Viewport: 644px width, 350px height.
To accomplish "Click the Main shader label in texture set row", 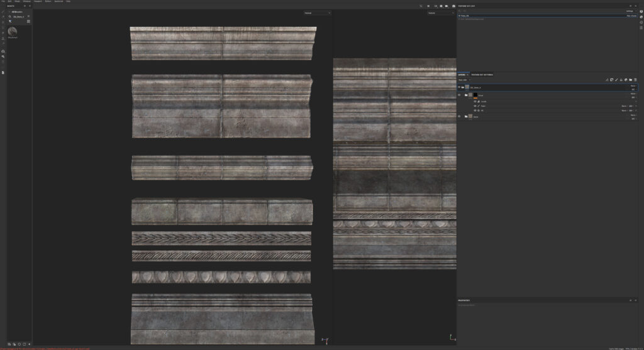I will pyautogui.click(x=631, y=16).
